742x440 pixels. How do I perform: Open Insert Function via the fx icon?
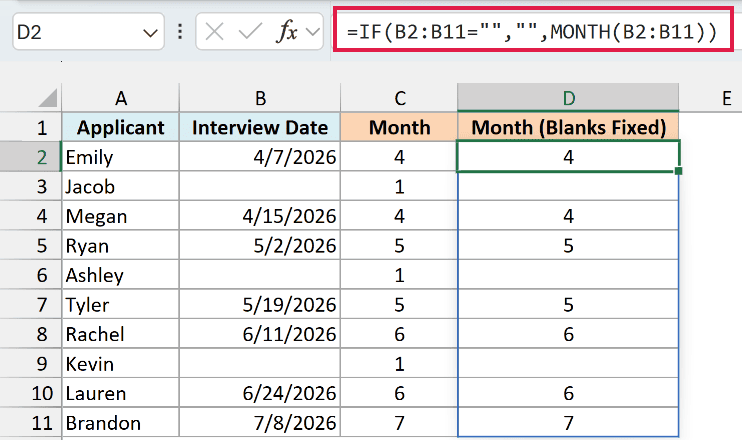pos(287,32)
